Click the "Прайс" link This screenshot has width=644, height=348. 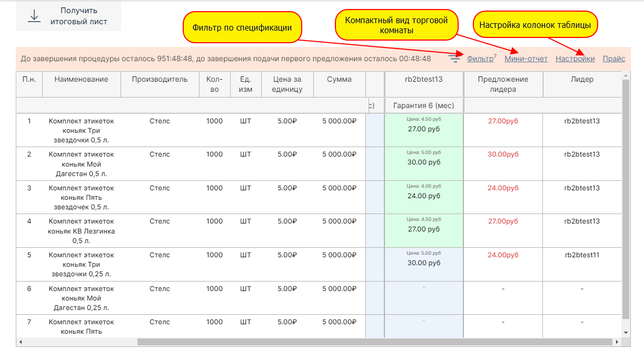pos(613,59)
